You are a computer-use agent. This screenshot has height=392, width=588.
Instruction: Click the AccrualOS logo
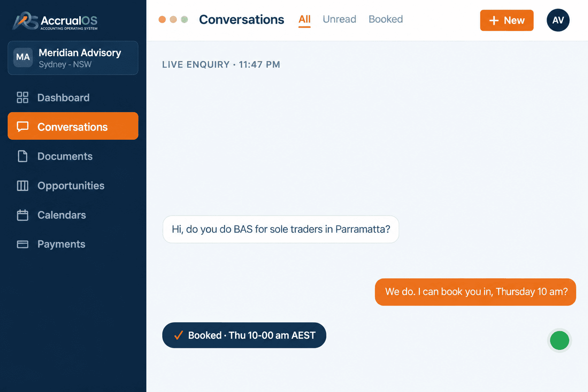point(55,21)
